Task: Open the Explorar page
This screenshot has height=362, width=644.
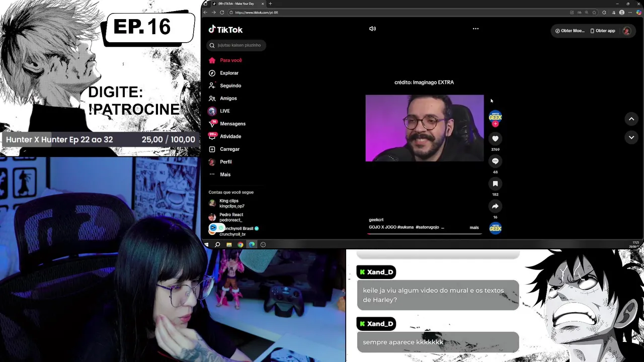Action: pyautogui.click(x=224, y=73)
